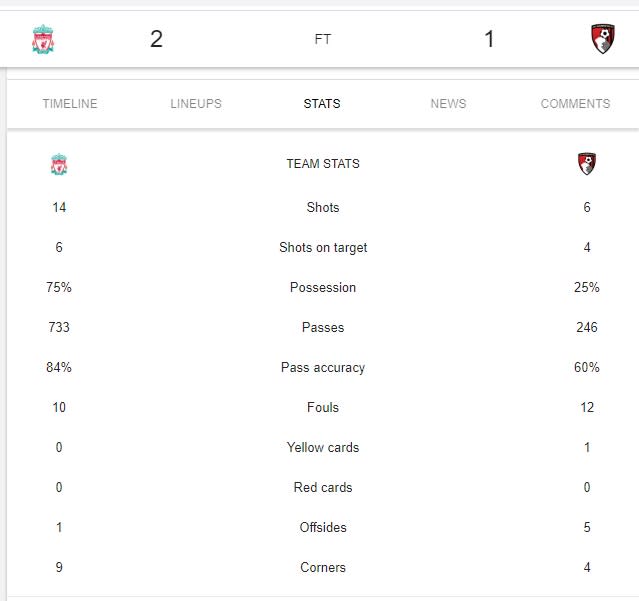Select the Corners stat label
Viewport: 639px width, 601px height.
tap(323, 567)
